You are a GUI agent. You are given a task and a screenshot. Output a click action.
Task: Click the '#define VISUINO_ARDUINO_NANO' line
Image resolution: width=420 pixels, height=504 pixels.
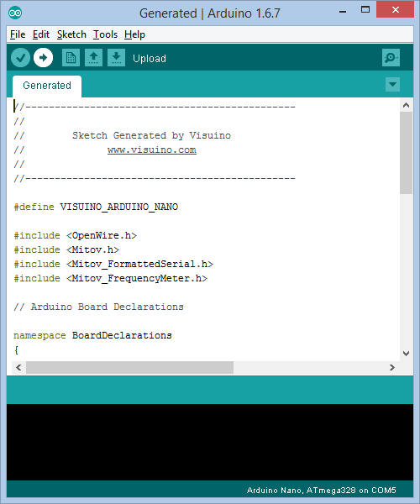coord(96,207)
